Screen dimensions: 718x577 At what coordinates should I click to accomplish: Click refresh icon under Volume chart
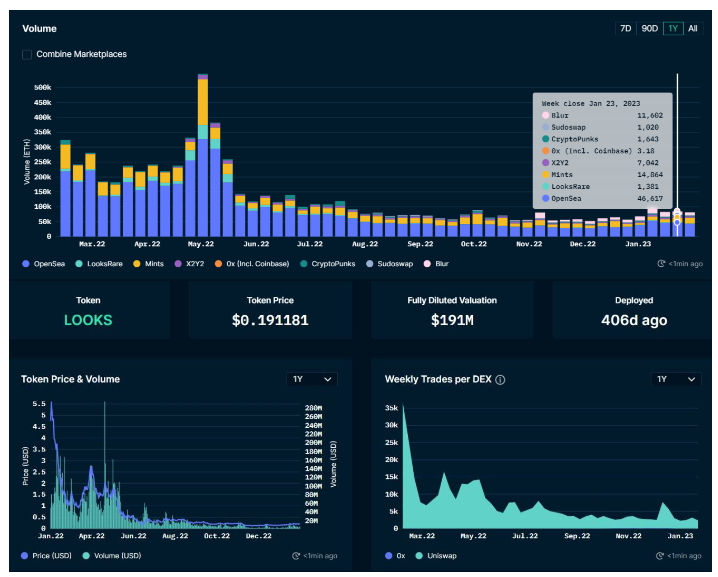[x=661, y=264]
